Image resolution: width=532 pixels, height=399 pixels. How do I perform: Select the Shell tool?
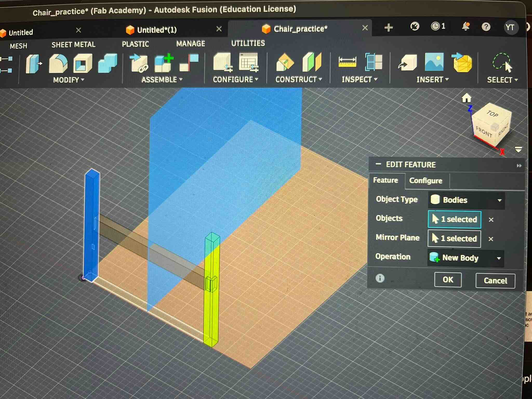[x=83, y=64]
